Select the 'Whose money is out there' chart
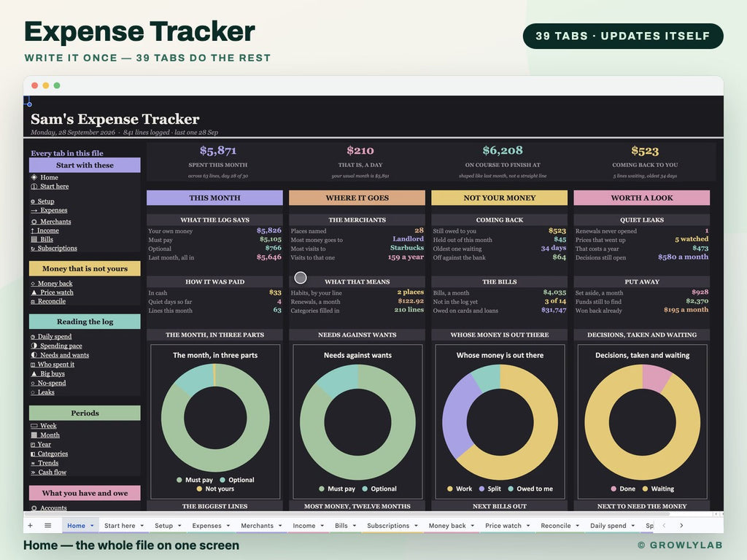This screenshot has height=560, width=747. [500, 421]
